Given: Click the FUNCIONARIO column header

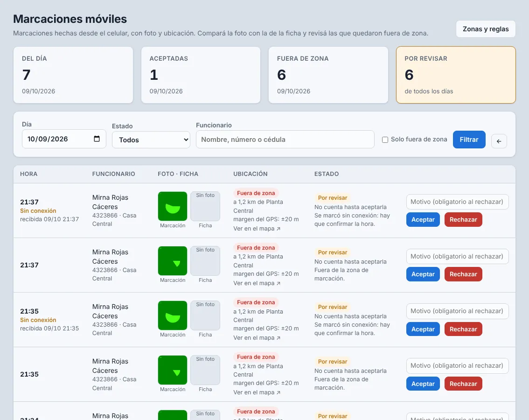Looking at the screenshot, I should click(x=114, y=174).
